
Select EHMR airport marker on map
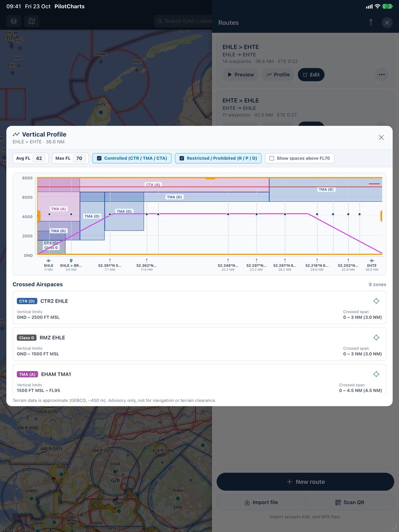(x=101, y=62)
